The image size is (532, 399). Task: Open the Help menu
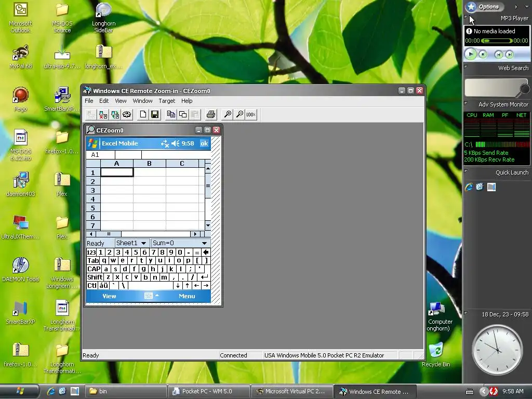pyautogui.click(x=187, y=101)
